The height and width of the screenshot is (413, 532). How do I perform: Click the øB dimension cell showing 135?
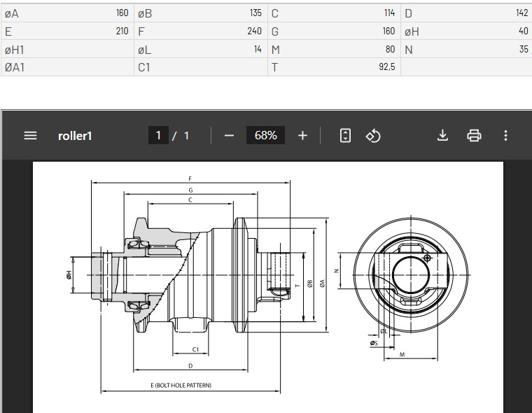pos(255,13)
